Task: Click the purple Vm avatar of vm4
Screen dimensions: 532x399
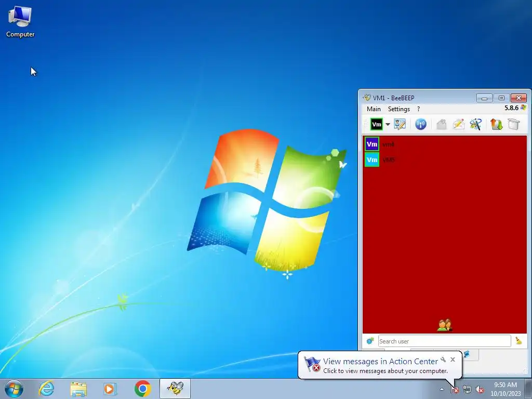Action: pyautogui.click(x=372, y=144)
